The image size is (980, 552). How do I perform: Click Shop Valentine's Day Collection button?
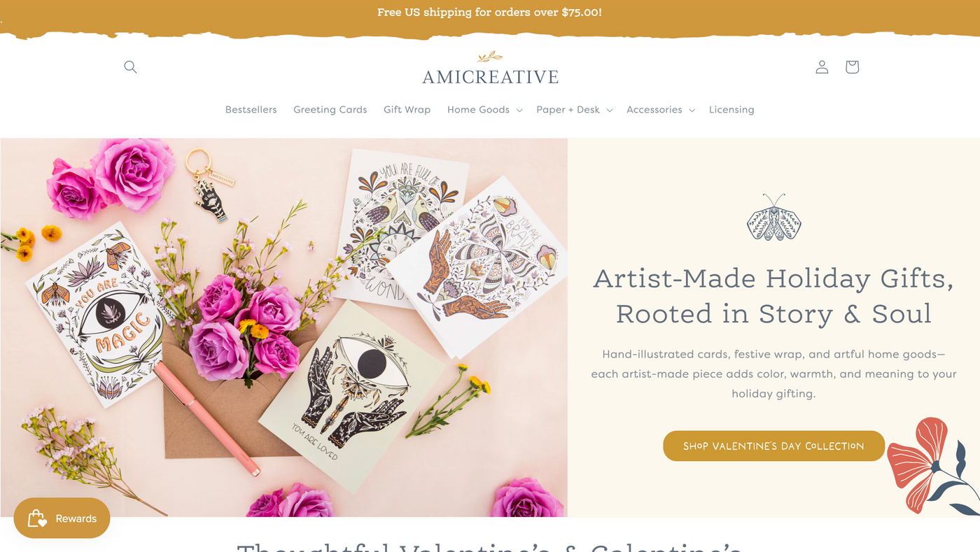click(773, 446)
